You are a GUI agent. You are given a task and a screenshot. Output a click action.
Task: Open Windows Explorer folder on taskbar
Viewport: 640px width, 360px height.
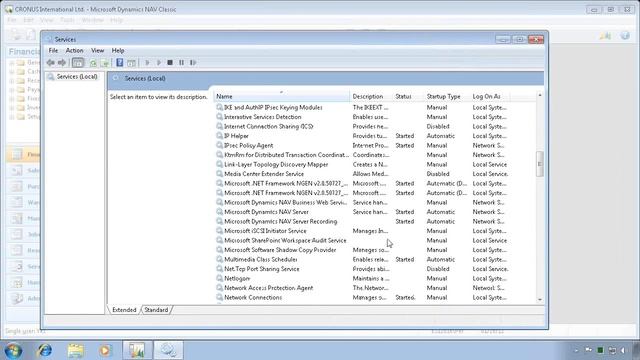click(x=75, y=350)
